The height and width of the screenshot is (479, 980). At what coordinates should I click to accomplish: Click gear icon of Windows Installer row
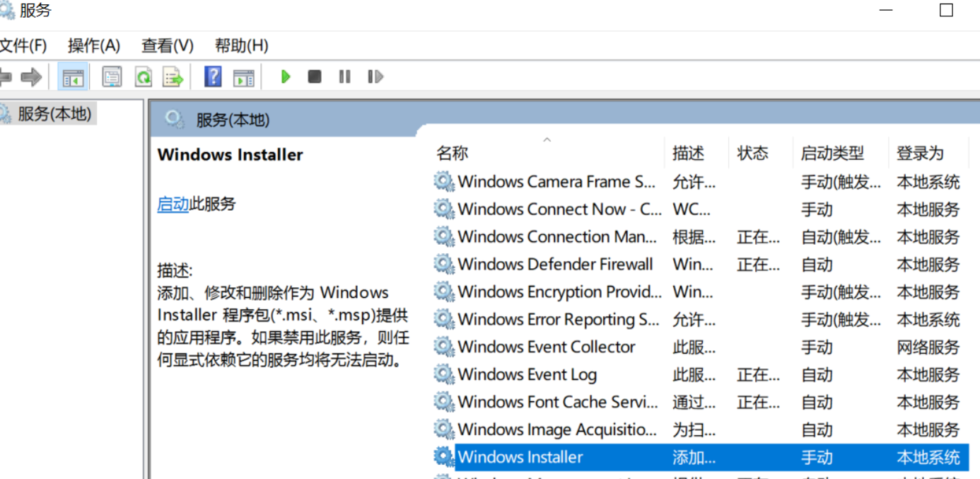point(443,457)
